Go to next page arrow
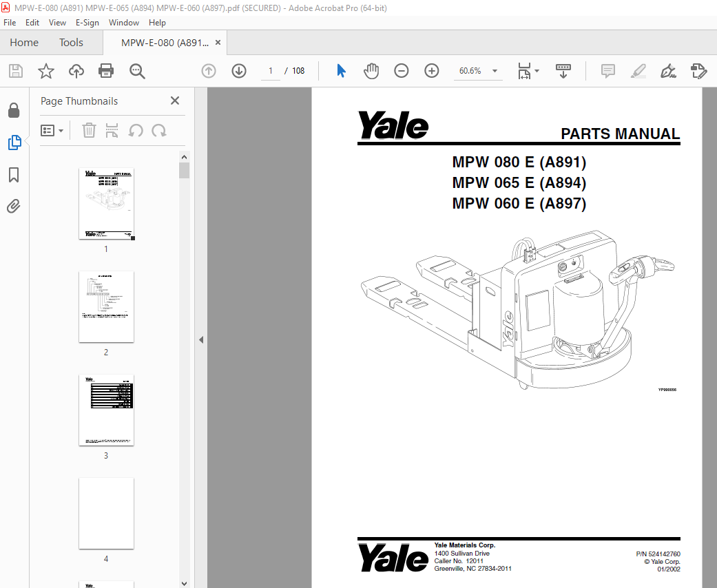The image size is (717, 588). click(239, 71)
